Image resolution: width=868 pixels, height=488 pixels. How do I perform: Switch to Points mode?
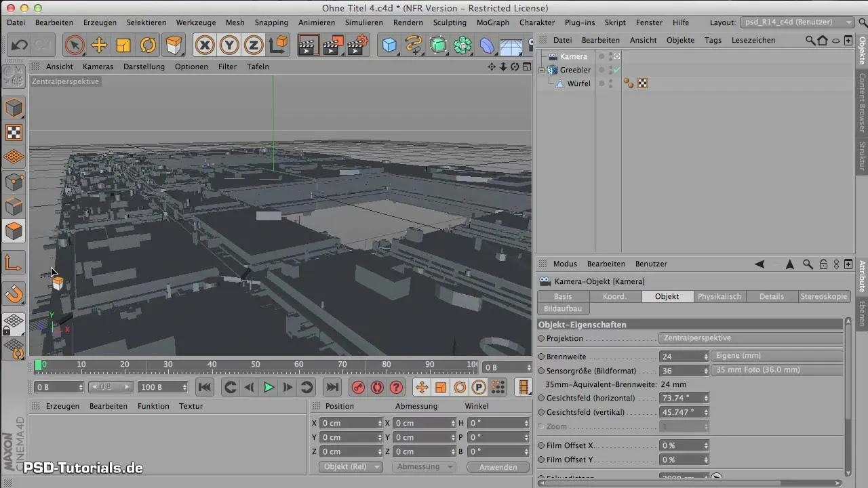pos(14,182)
